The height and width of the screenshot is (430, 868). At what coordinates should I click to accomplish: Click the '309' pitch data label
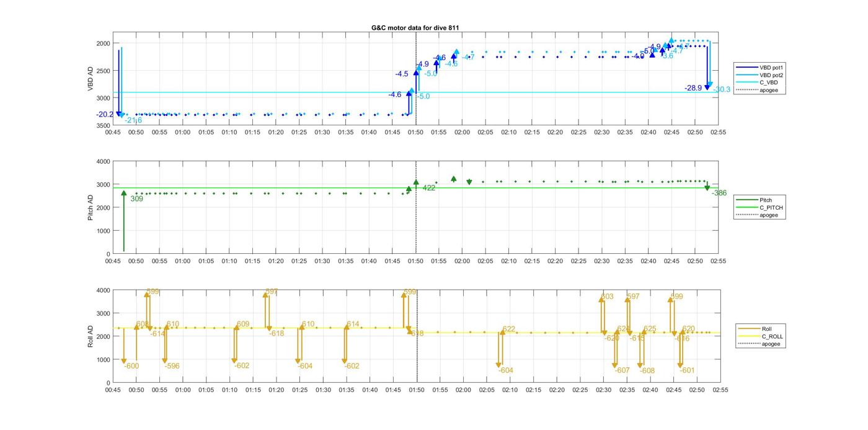click(x=136, y=199)
